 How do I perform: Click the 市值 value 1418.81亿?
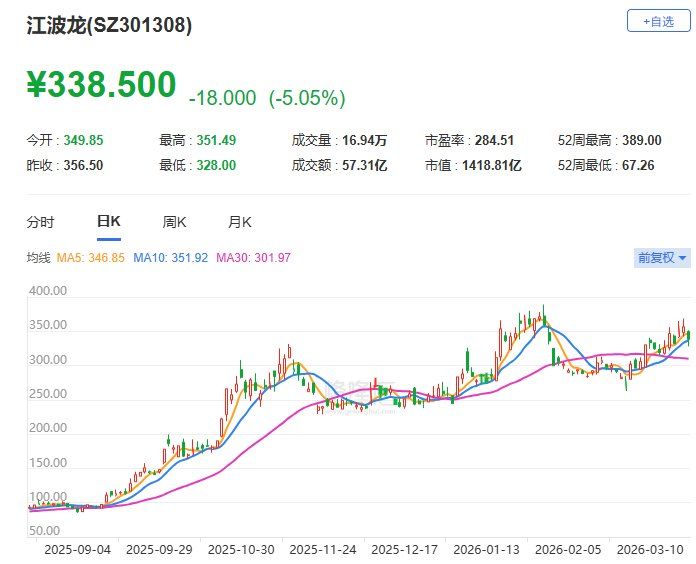click(492, 166)
